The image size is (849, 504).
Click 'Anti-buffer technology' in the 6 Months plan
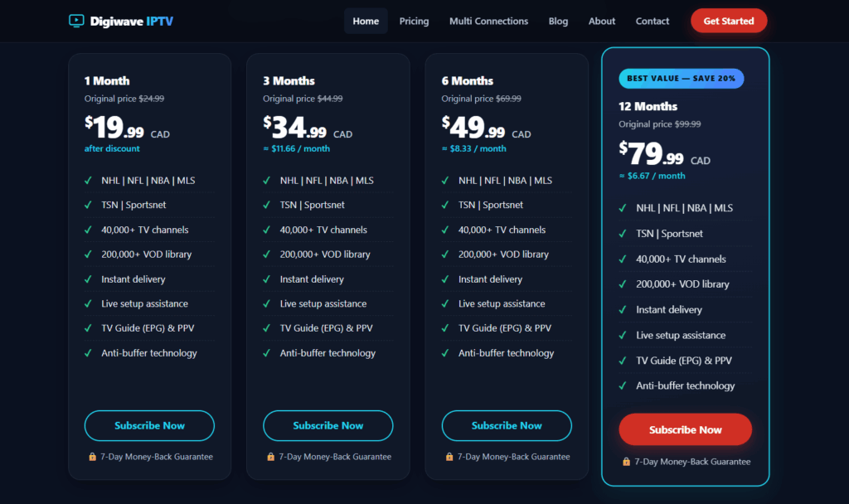(507, 353)
